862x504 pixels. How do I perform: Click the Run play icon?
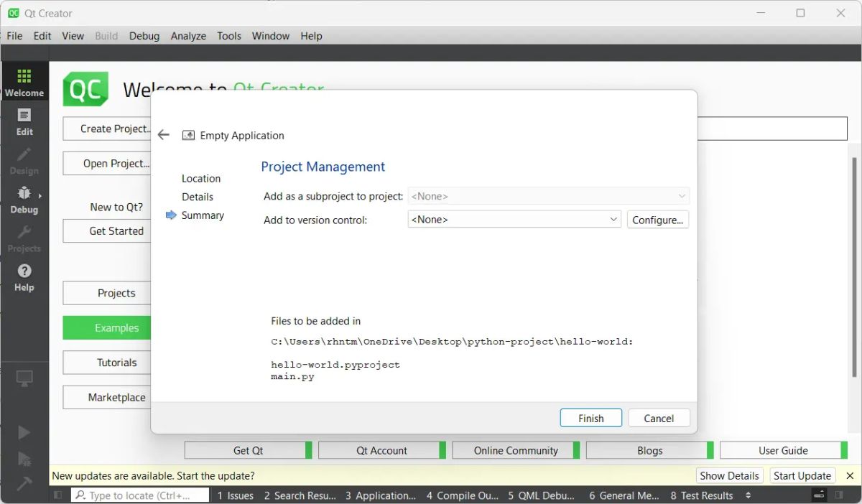pos(24,432)
